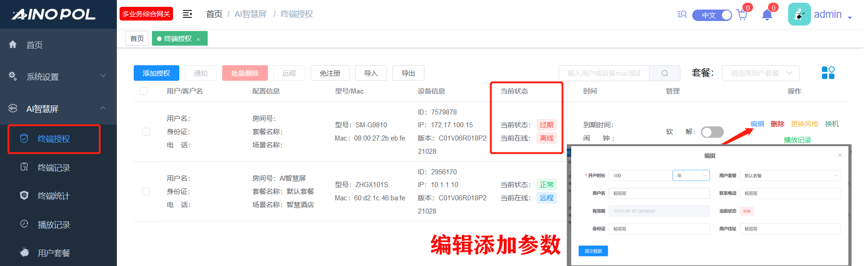Click the admin user avatar
This screenshot has height=266, width=868.
pos(799,15)
